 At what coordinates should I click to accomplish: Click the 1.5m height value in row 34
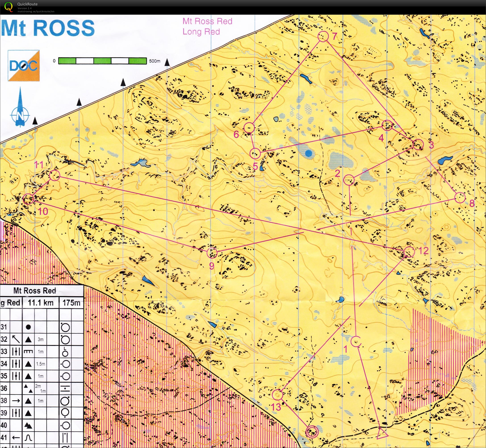pos(41,364)
